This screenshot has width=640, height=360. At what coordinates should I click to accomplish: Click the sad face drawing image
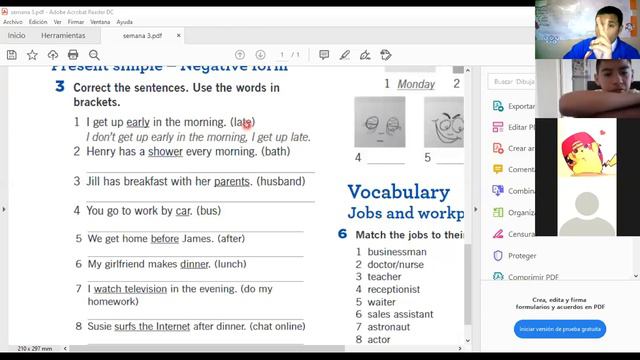click(x=380, y=122)
